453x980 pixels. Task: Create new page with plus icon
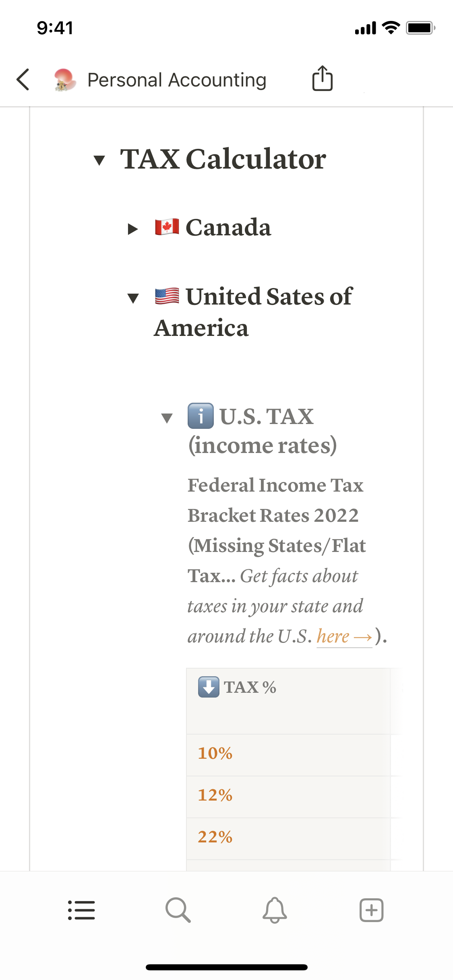[371, 910]
